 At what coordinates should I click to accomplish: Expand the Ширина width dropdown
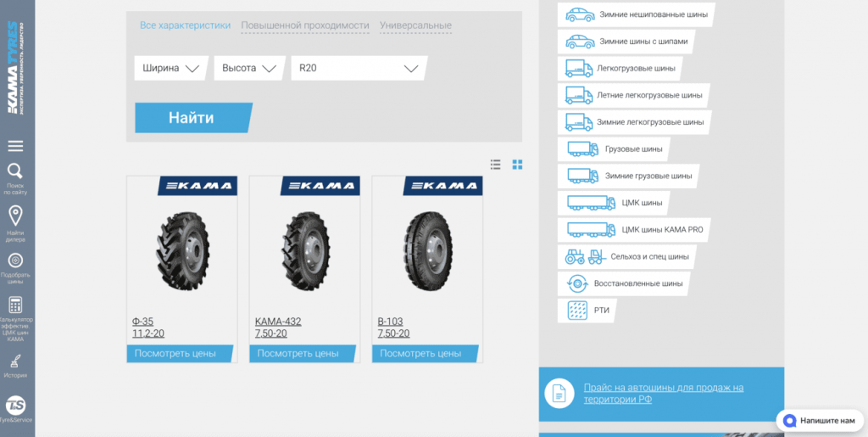click(x=171, y=69)
